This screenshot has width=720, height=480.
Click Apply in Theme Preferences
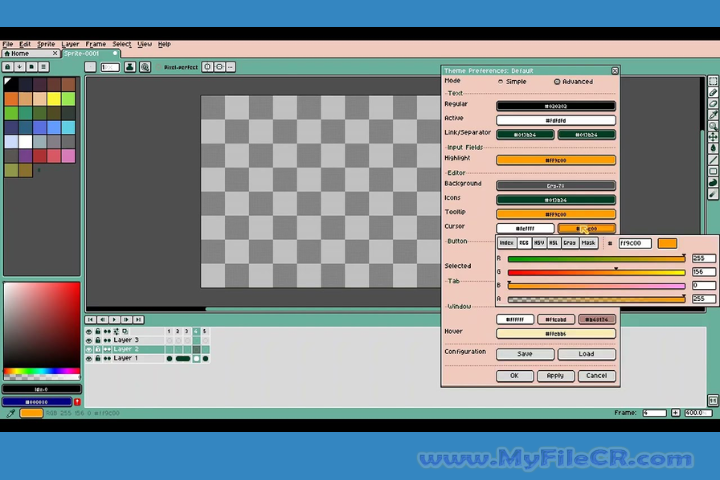coord(555,376)
